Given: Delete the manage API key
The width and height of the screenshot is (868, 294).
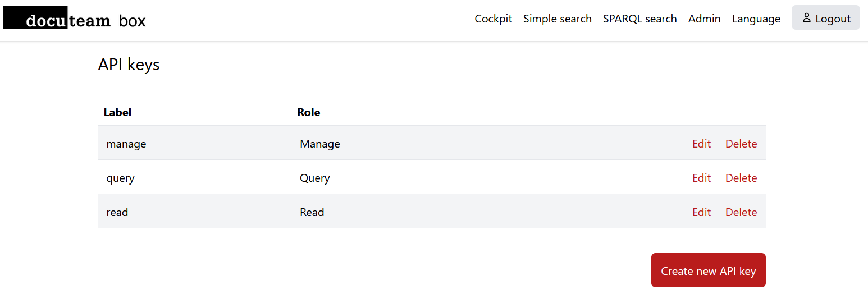Looking at the screenshot, I should pos(741,144).
